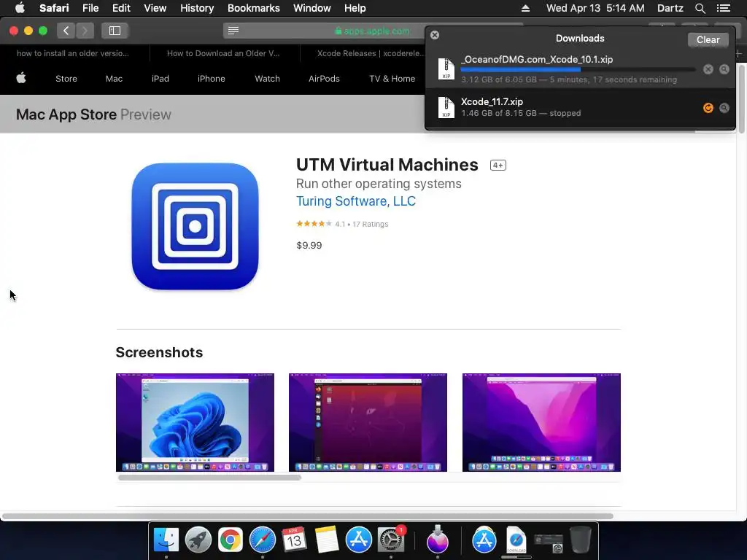Image resolution: width=747 pixels, height=560 pixels.
Task: Click the Apple logo in site navigation
Action: (21, 78)
